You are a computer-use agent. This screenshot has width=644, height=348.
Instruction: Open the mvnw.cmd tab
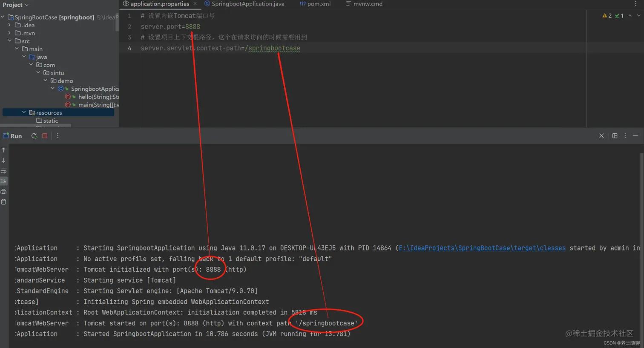tap(364, 4)
